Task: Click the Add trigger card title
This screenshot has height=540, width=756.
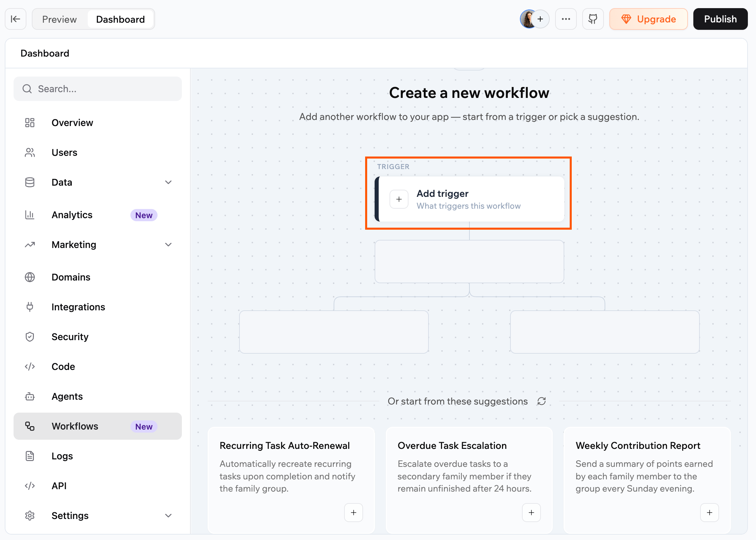Action: [442, 193]
